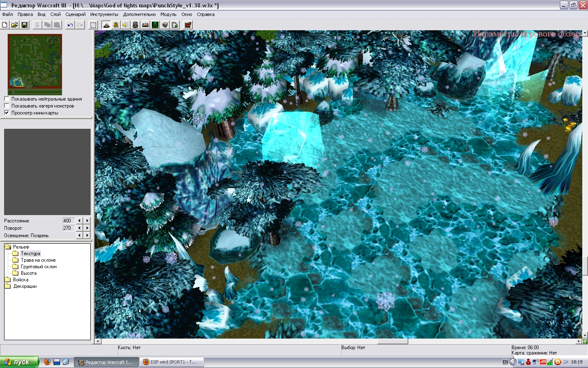Screen dimensions: 588x368
Task: Open the Дополнительно menu
Action: (140, 14)
